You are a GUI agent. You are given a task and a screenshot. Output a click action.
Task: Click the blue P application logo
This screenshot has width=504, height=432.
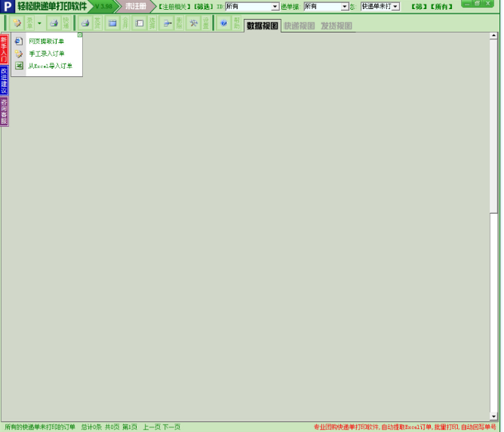point(8,7)
